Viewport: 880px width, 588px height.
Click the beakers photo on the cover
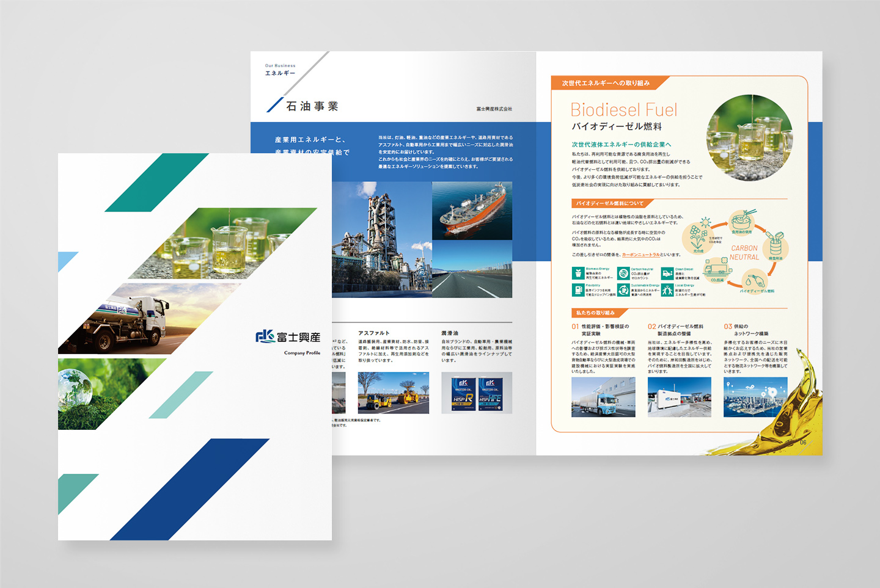(223, 244)
